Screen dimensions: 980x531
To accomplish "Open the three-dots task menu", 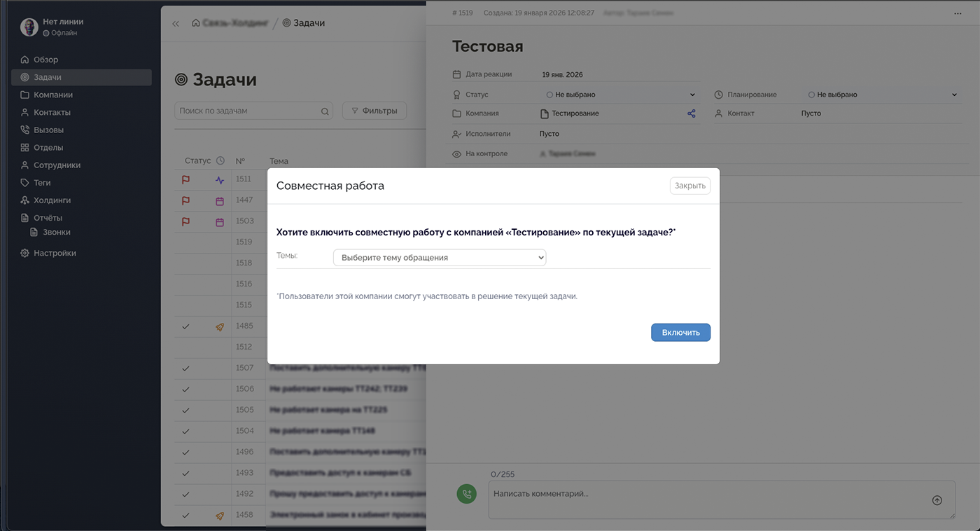I will point(958,13).
